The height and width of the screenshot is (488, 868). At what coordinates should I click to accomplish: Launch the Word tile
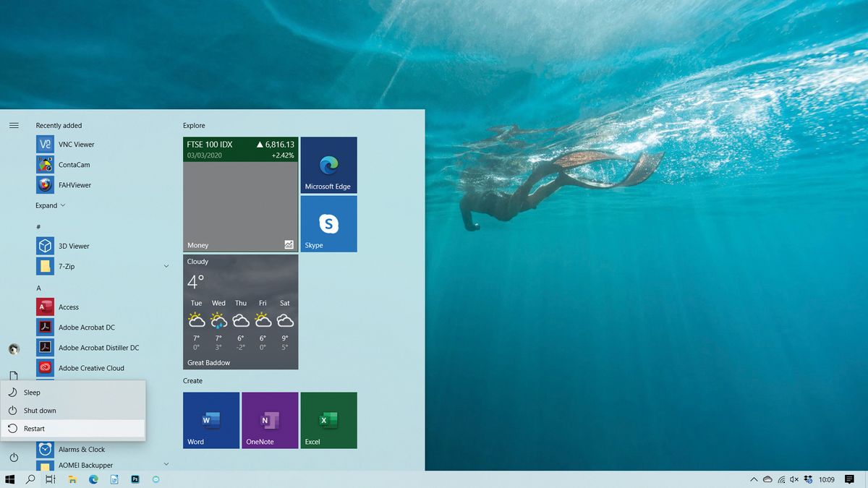[x=211, y=420]
